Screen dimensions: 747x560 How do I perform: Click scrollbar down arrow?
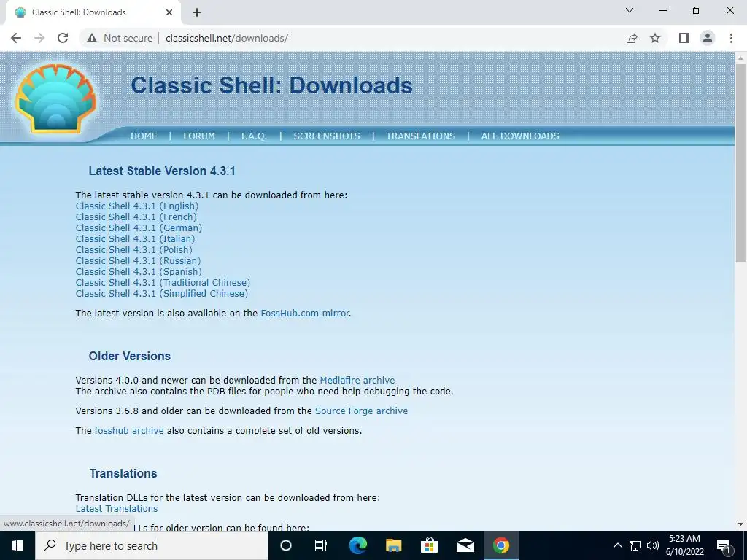(741, 525)
